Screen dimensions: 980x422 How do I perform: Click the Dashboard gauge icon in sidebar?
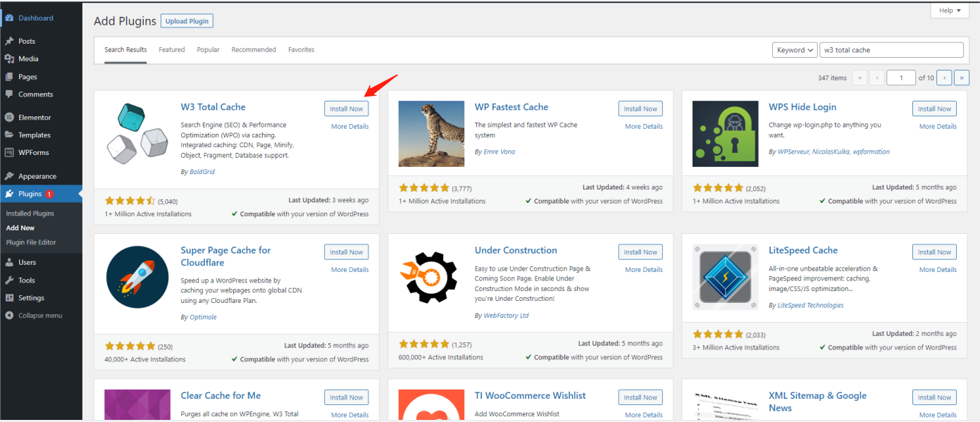tap(9, 18)
